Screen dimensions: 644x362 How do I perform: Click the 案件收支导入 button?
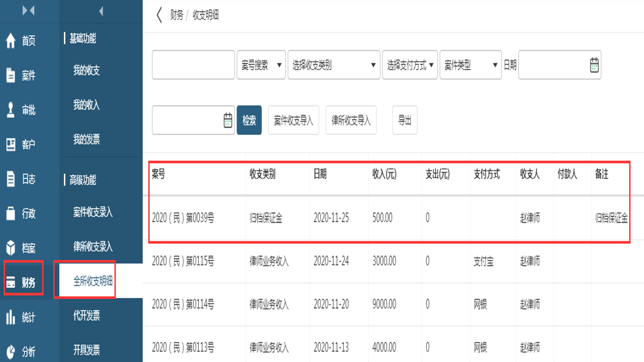[293, 120]
